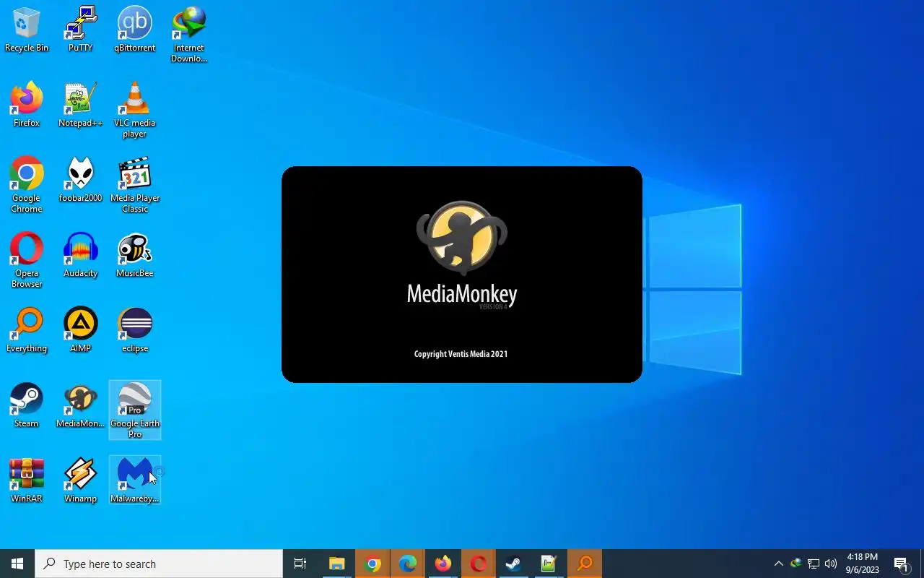Open File Explorer from the taskbar
Image resolution: width=924 pixels, height=578 pixels.
(337, 564)
